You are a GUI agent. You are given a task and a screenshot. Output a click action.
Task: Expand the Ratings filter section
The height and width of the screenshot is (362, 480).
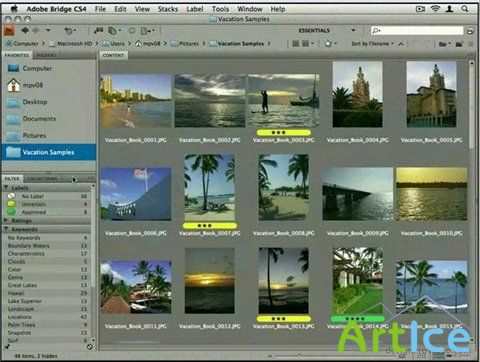click(6, 220)
